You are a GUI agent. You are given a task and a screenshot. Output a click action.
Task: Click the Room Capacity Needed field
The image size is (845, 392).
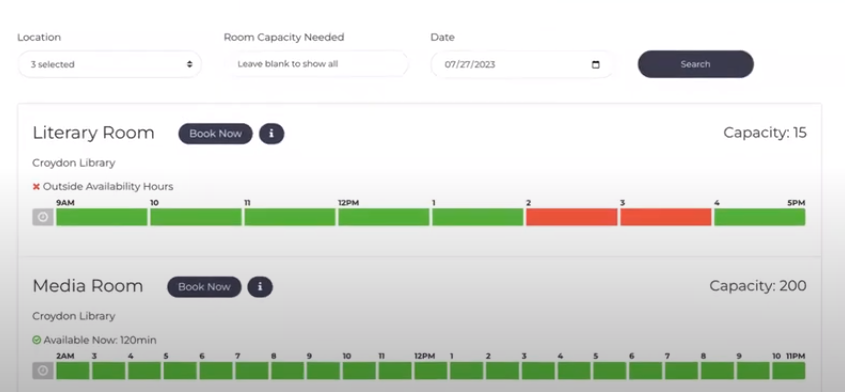point(316,64)
